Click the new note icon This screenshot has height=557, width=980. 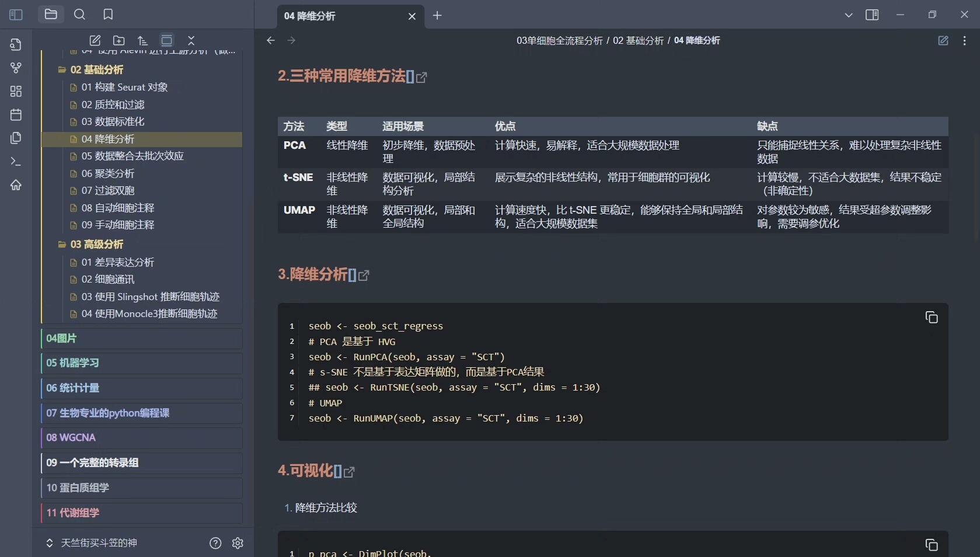pos(95,40)
